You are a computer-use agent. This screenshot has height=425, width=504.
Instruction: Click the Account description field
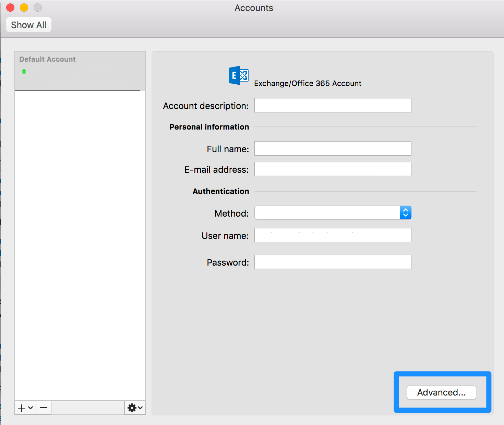click(332, 105)
